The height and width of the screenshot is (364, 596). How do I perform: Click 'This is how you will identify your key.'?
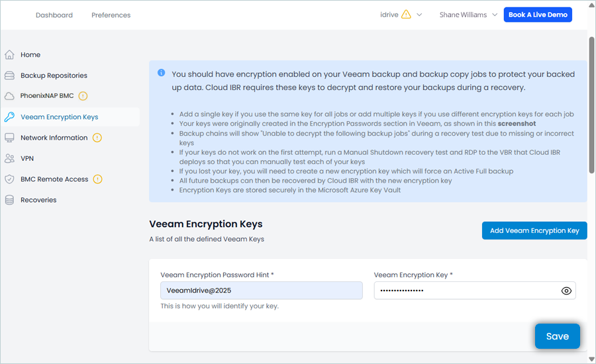pos(219,306)
